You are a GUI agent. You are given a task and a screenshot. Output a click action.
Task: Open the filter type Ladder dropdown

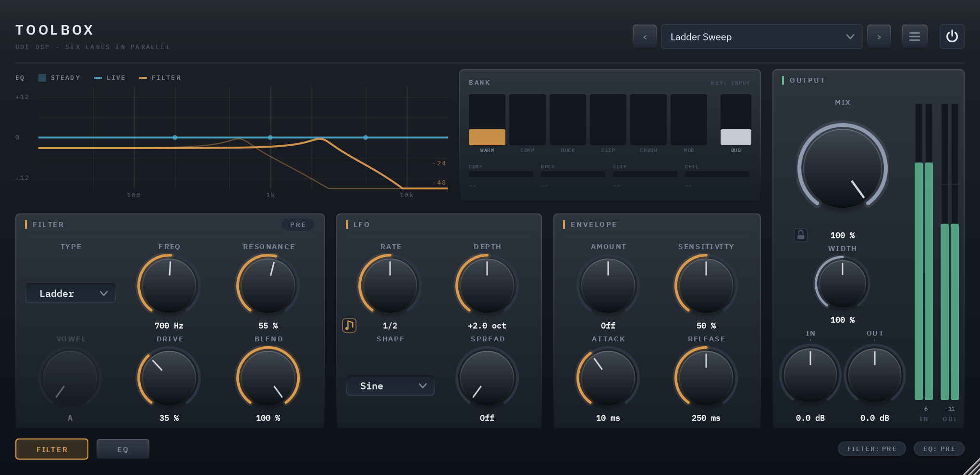click(x=71, y=293)
